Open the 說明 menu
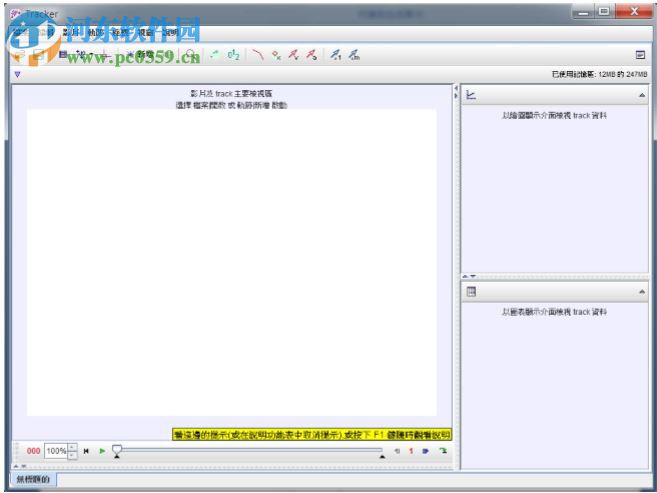Viewport: 657px width, 493px height. pyautogui.click(x=170, y=32)
